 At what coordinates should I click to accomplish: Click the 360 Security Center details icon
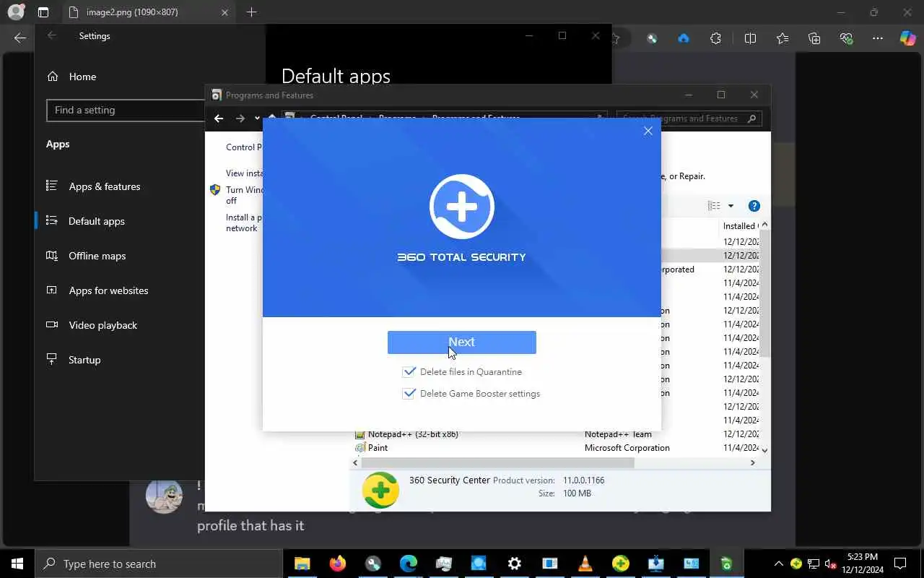[380, 491]
